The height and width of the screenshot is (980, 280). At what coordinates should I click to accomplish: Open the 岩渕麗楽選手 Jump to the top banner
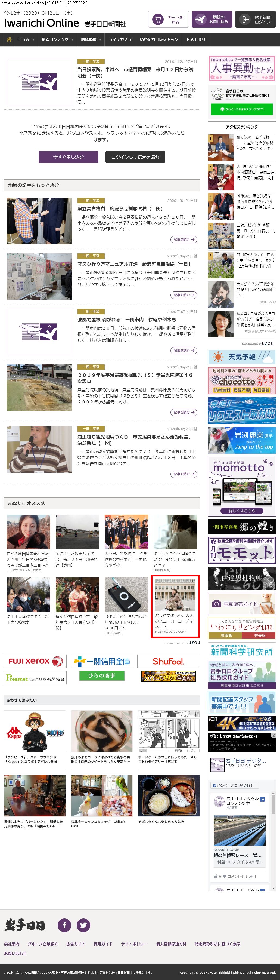pos(242,440)
